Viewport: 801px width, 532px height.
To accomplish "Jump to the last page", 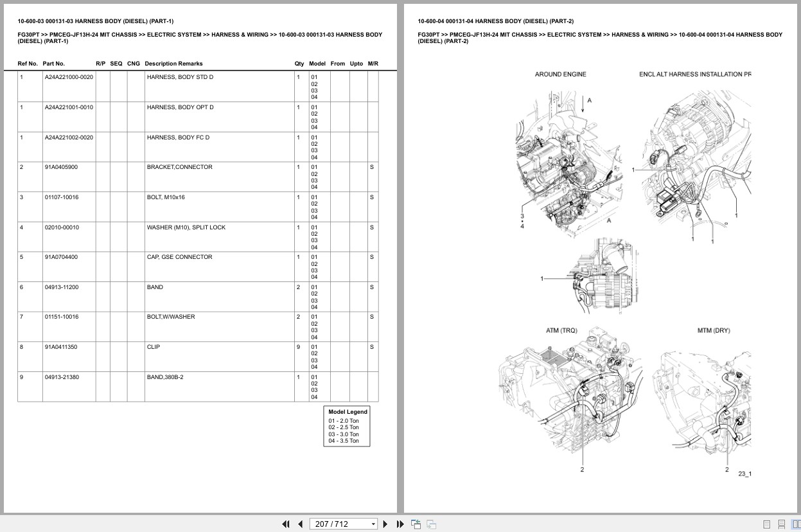I will tap(400, 524).
